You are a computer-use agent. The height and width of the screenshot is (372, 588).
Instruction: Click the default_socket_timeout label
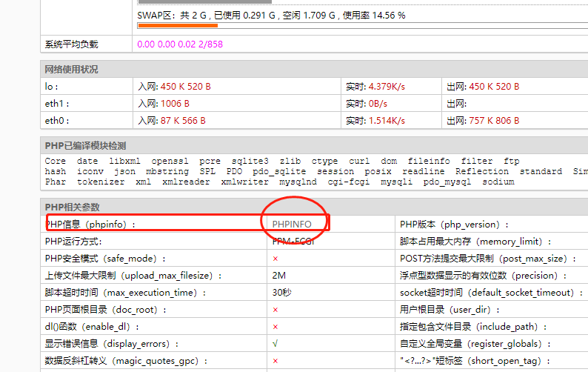click(491, 293)
